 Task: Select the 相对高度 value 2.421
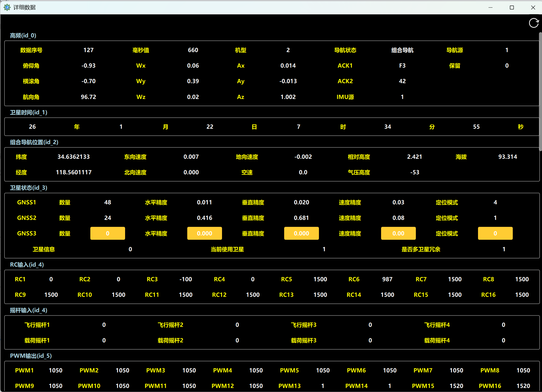pos(415,157)
